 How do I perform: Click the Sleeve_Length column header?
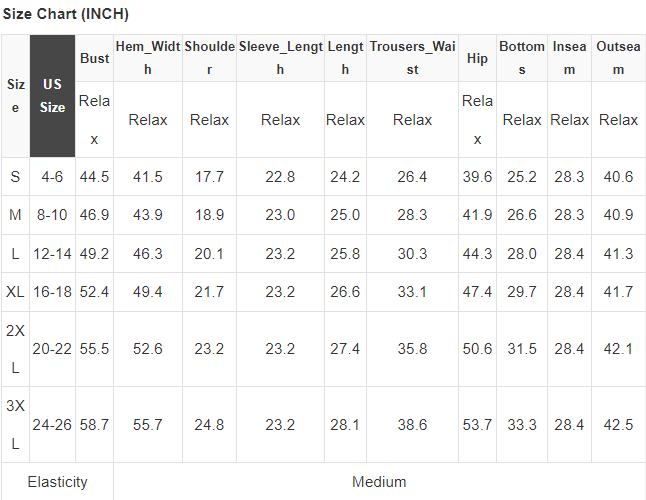click(280, 58)
